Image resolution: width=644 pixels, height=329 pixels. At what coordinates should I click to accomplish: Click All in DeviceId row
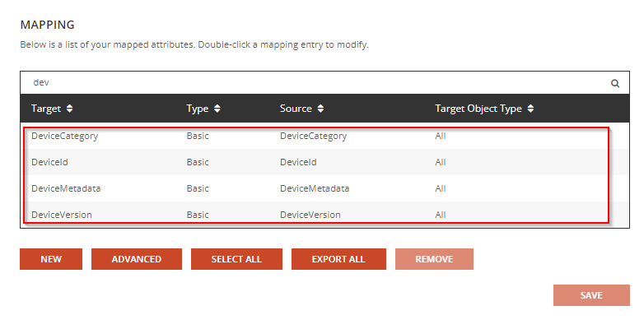pyautogui.click(x=441, y=162)
